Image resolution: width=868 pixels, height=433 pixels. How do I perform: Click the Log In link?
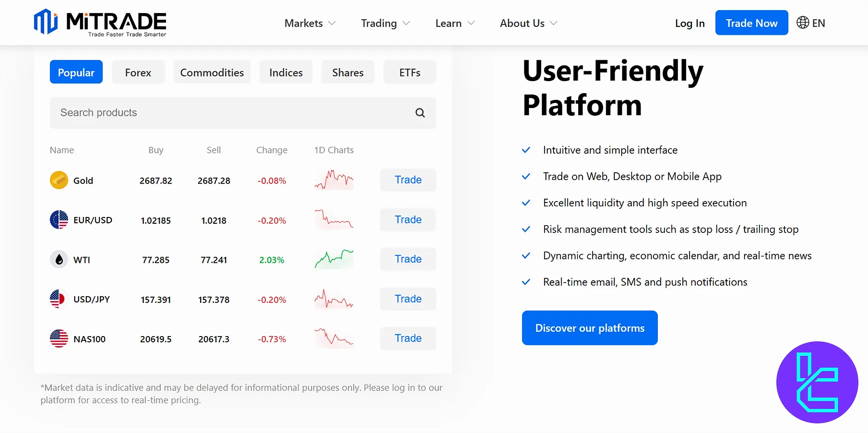click(x=690, y=23)
